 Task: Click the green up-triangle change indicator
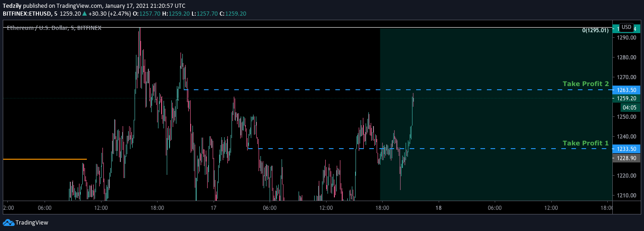pyautogui.click(x=84, y=14)
